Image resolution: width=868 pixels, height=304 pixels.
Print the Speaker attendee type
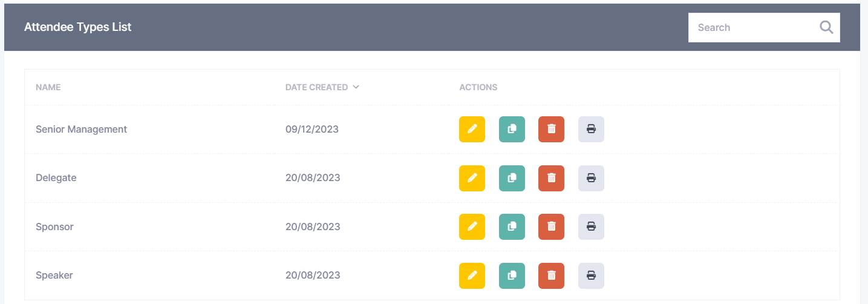click(591, 276)
